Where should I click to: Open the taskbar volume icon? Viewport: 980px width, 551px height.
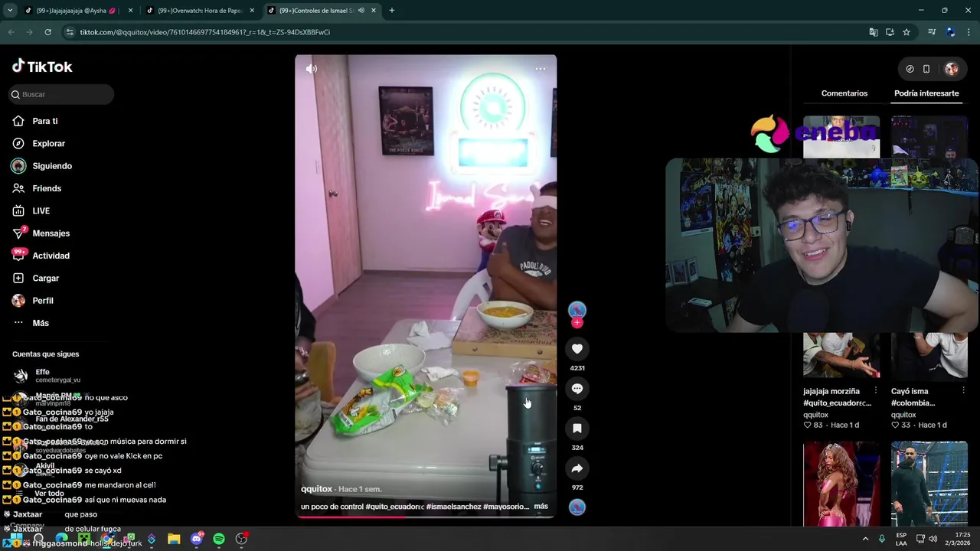click(x=933, y=539)
